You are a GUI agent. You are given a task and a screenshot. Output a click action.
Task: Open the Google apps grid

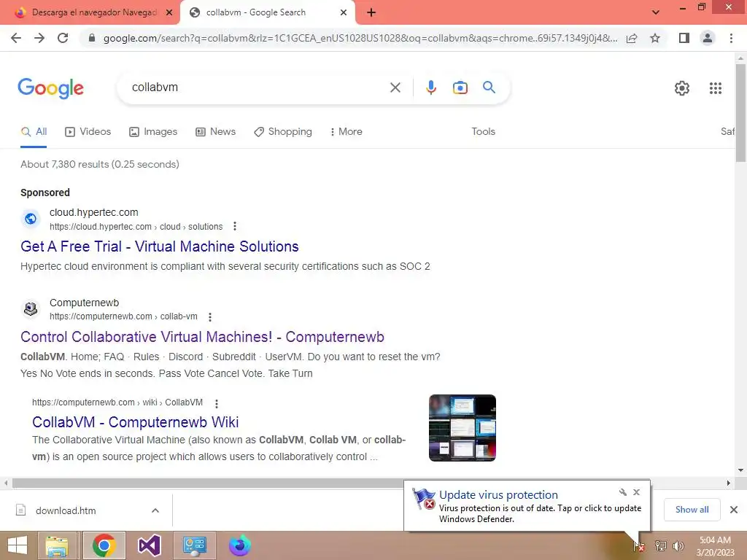point(715,88)
